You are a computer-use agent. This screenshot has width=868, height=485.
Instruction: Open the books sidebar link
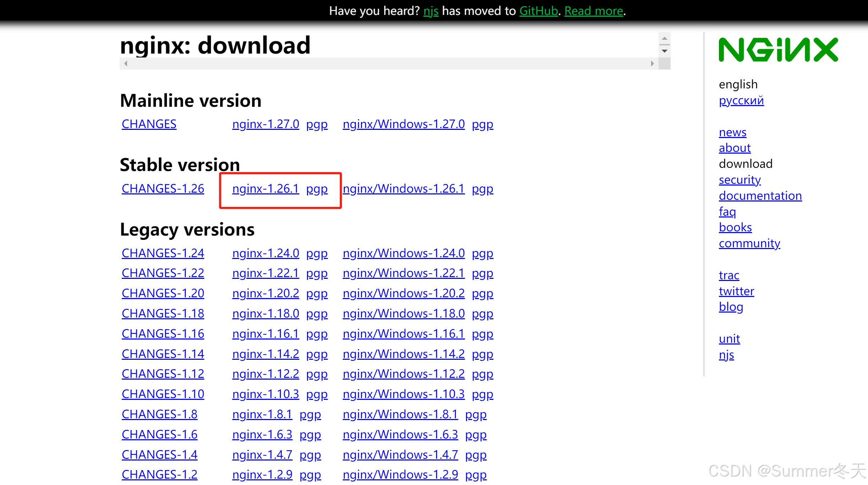735,227
